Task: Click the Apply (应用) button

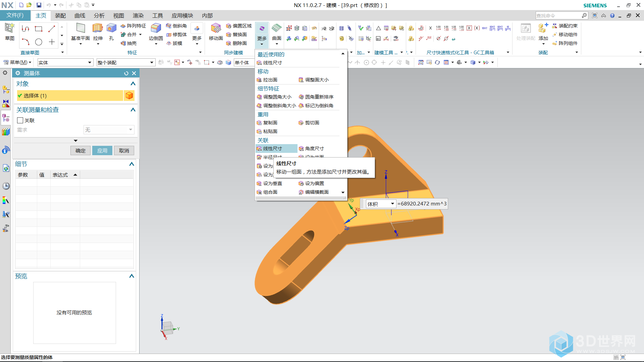Action: coord(102,151)
